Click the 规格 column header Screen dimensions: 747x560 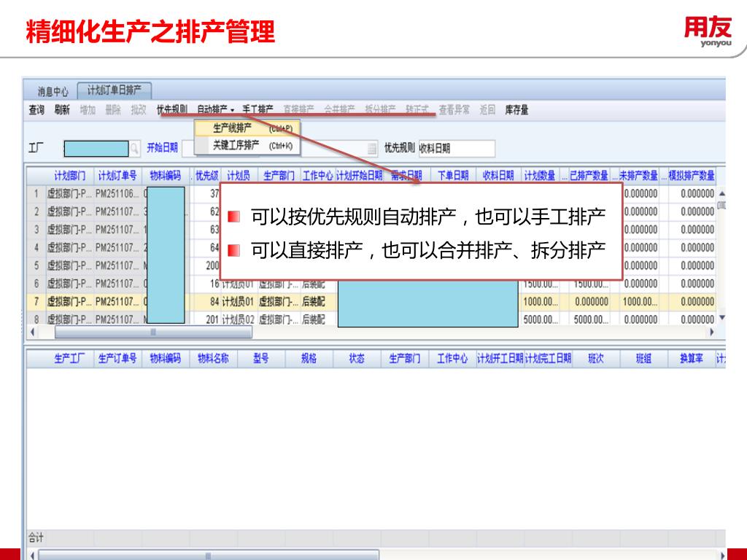tap(309, 359)
